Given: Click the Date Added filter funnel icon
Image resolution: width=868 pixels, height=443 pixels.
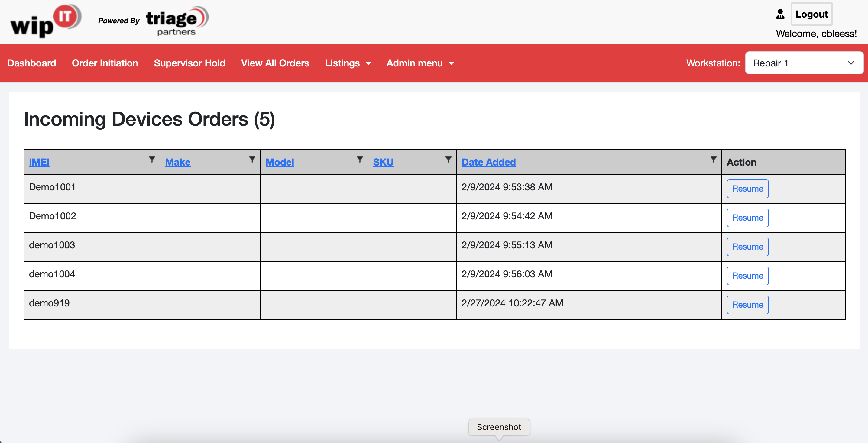Looking at the screenshot, I should click(713, 159).
